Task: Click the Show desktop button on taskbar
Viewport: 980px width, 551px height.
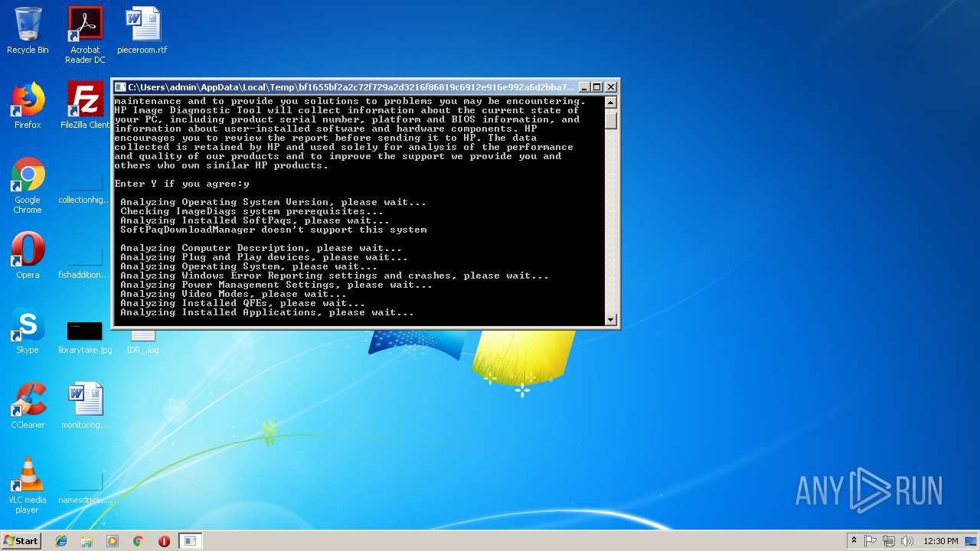Action: [972, 541]
